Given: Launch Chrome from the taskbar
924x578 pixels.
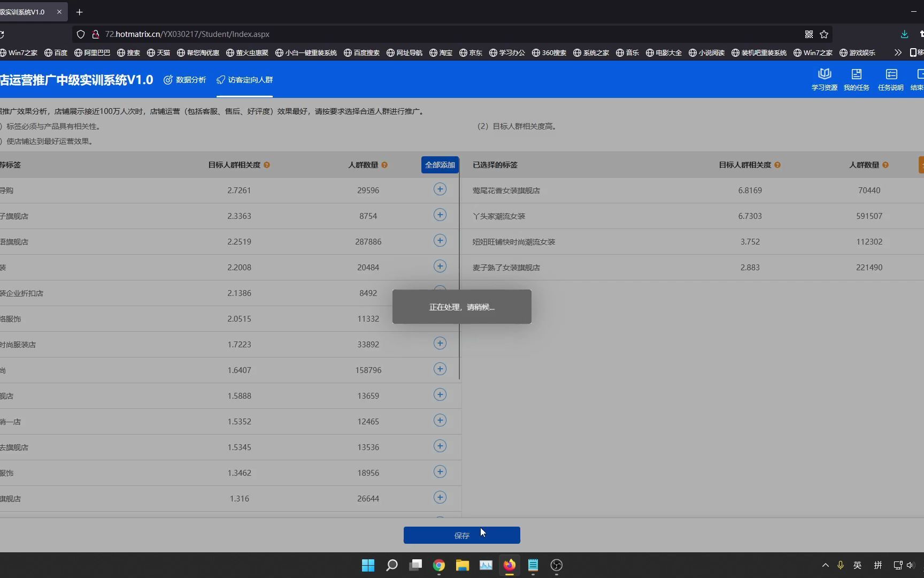Looking at the screenshot, I should pos(439,565).
